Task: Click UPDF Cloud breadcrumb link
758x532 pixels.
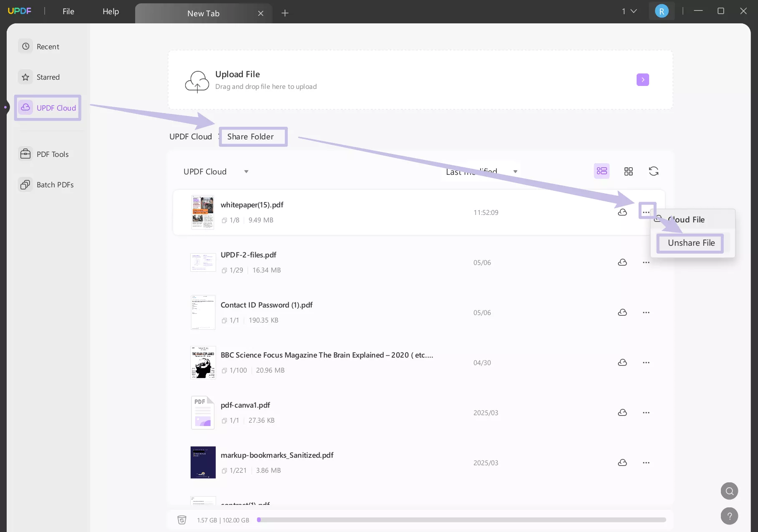Action: [x=191, y=136]
